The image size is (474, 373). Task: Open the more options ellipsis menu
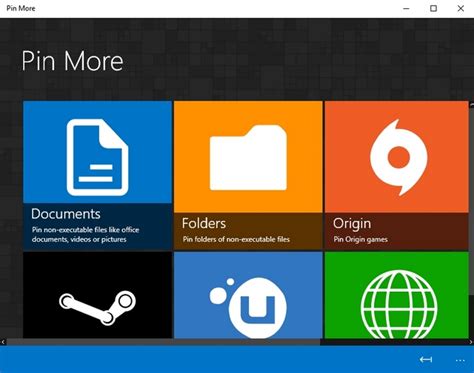460,360
